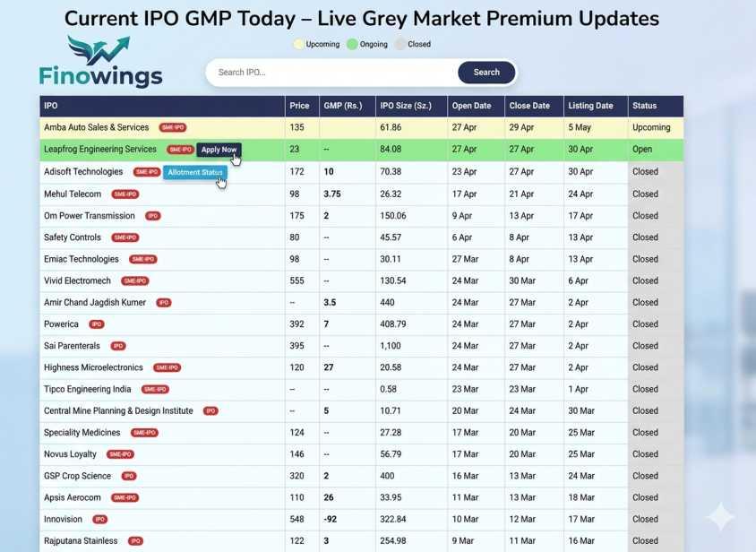Click the IPO badge beside Rajputana Stainless

pyautogui.click(x=135, y=541)
